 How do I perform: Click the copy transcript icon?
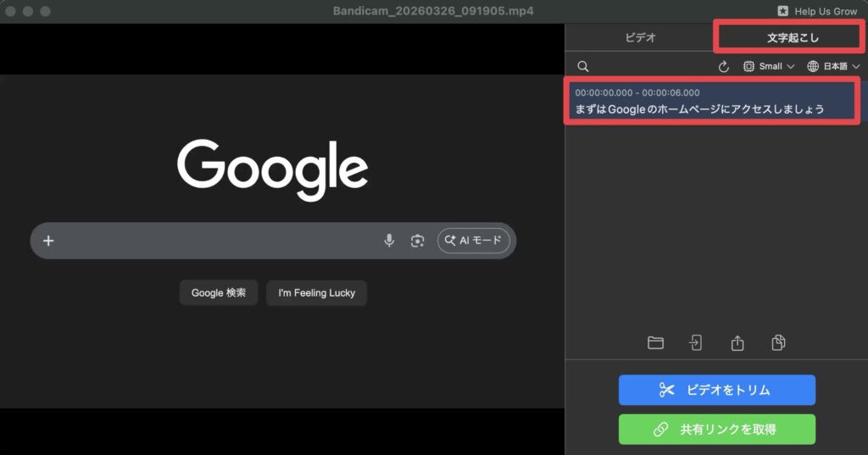point(778,342)
